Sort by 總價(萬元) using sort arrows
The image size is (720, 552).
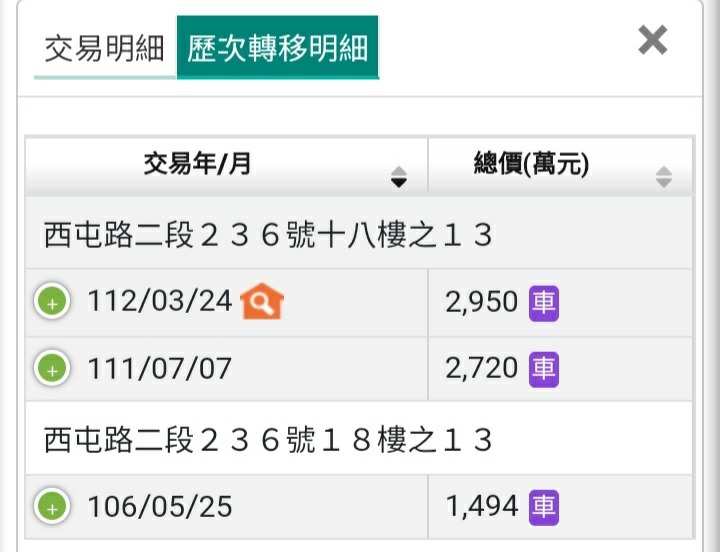(664, 177)
